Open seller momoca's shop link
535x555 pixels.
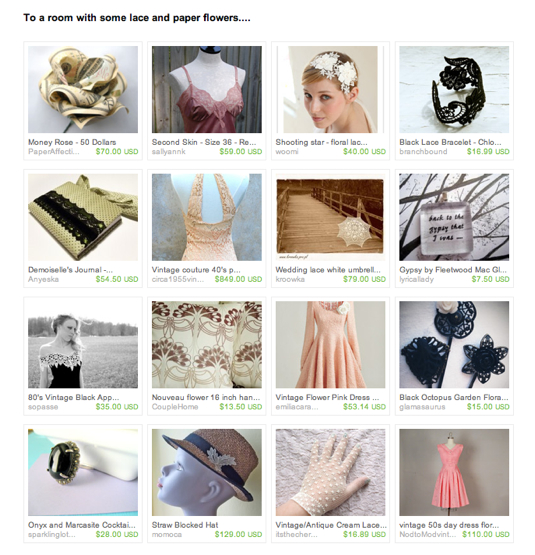point(167,535)
